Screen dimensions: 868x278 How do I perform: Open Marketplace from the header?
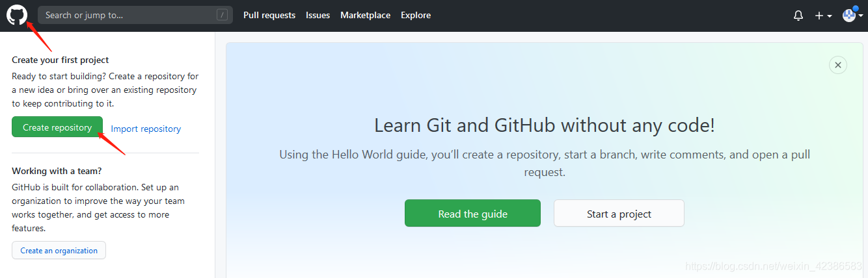(x=365, y=15)
